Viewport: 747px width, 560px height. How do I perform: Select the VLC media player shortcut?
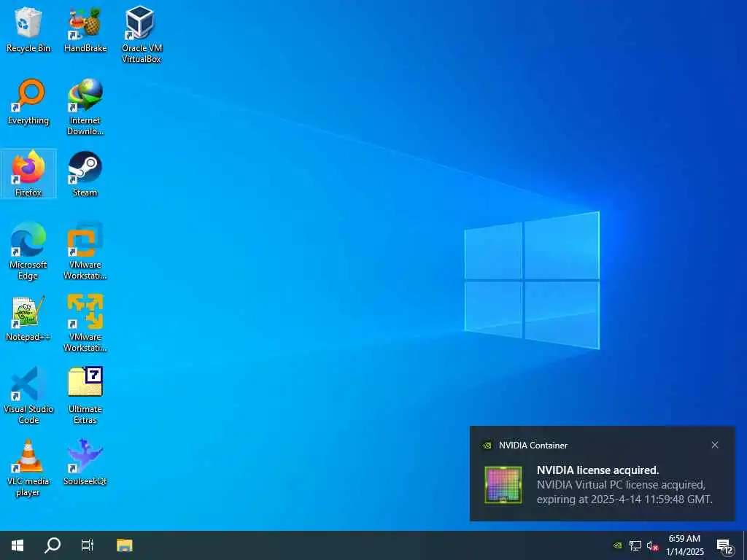click(x=28, y=468)
